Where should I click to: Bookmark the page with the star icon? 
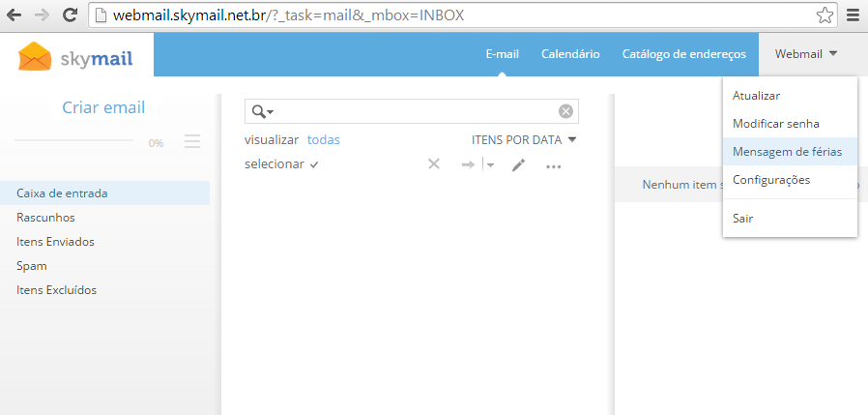(825, 15)
